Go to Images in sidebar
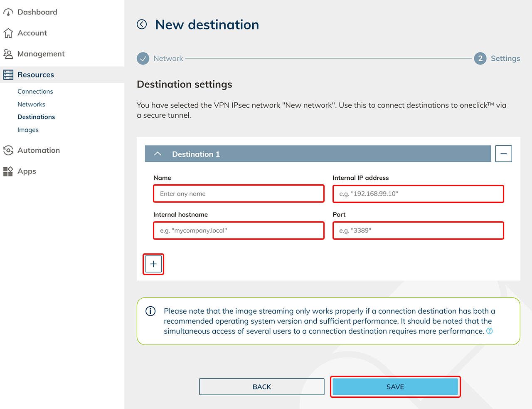Screen dimensions: 532x409 [x=28, y=130]
